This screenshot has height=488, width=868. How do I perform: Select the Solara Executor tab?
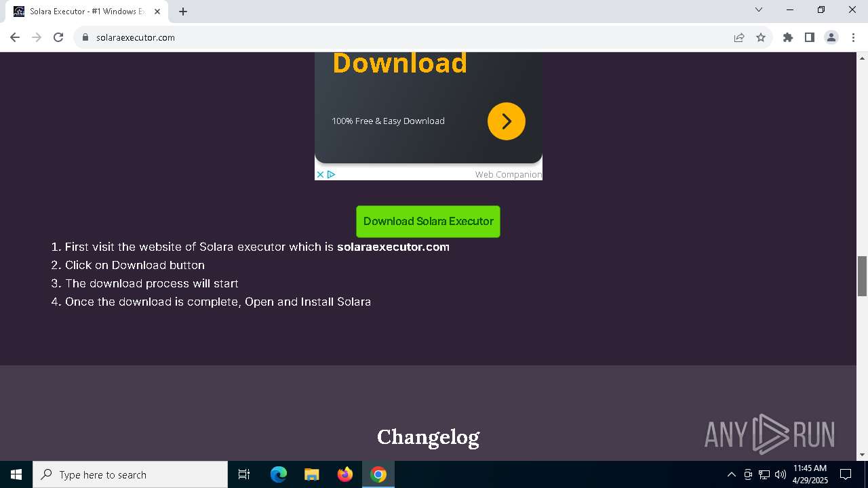click(x=87, y=12)
